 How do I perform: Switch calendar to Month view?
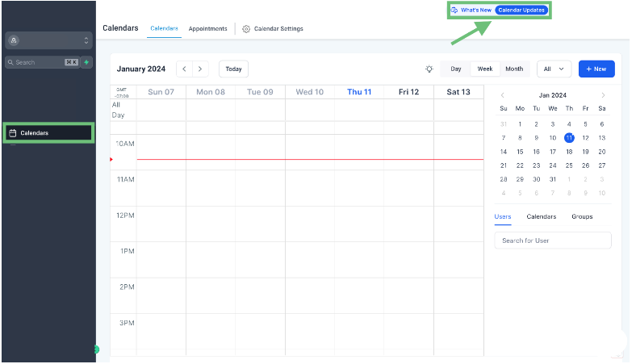(514, 69)
